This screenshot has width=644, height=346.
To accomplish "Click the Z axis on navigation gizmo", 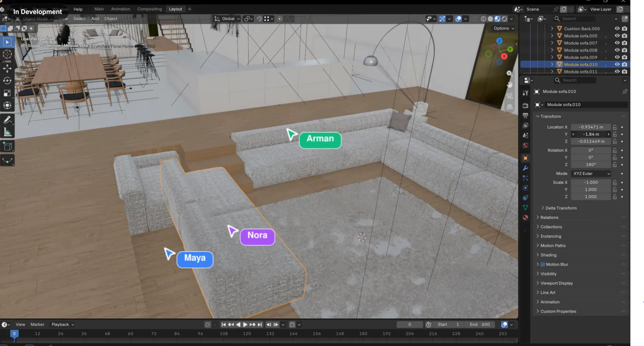I will [x=499, y=41].
